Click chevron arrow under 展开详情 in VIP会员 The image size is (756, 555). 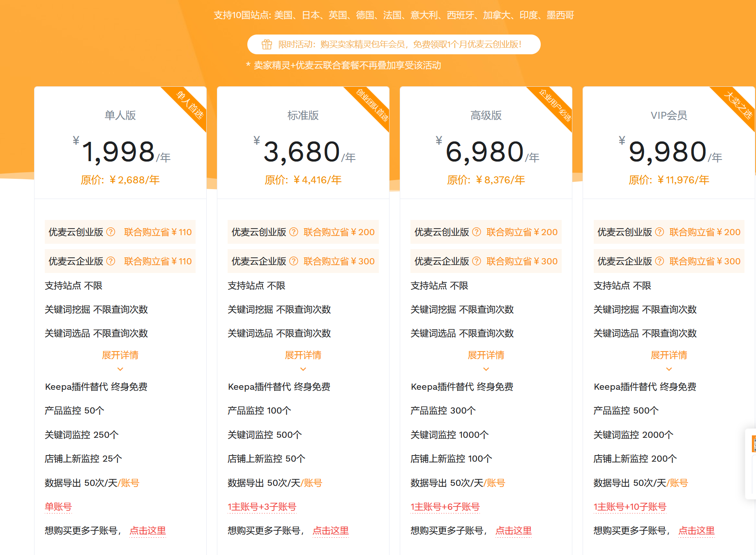pyautogui.click(x=669, y=369)
